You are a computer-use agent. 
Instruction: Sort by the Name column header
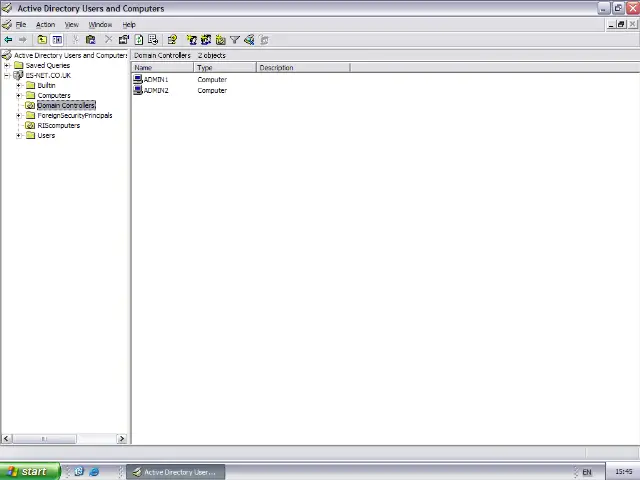point(162,68)
